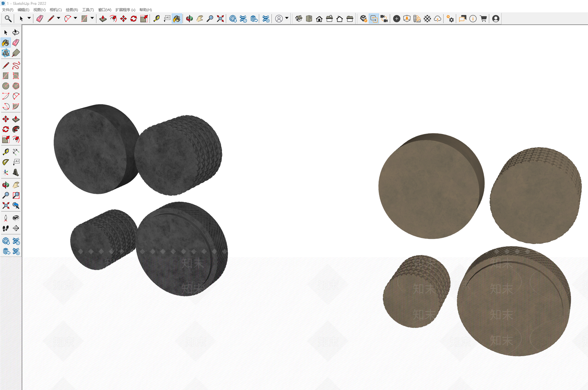Viewport: 588px width, 390px height.
Task: Expand the Select tool dropdown arrow
Action: click(29, 18)
